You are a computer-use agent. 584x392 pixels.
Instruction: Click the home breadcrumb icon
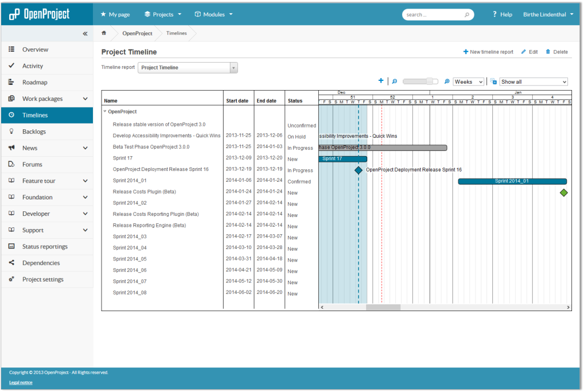tap(104, 33)
